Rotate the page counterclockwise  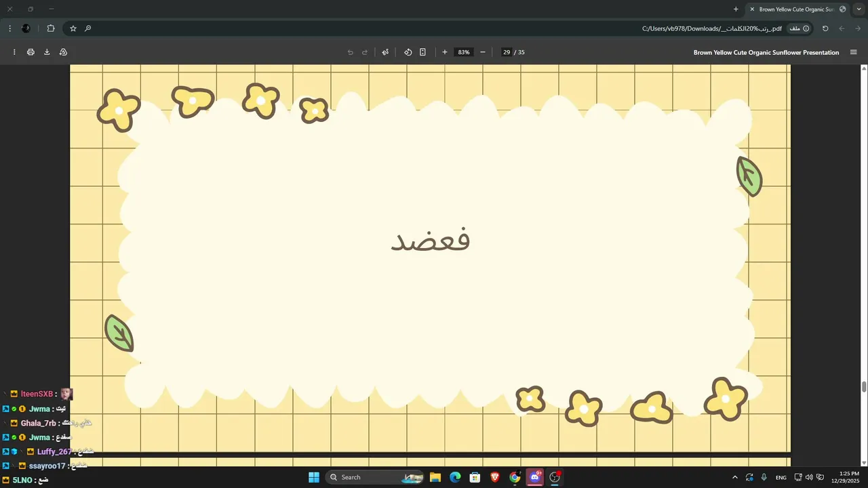pos(408,52)
